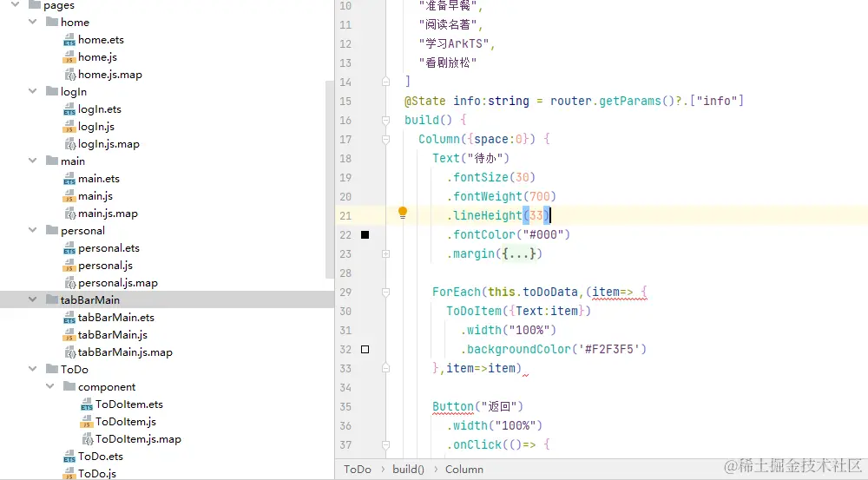
Task: Open the home.ets file
Action: coord(101,40)
